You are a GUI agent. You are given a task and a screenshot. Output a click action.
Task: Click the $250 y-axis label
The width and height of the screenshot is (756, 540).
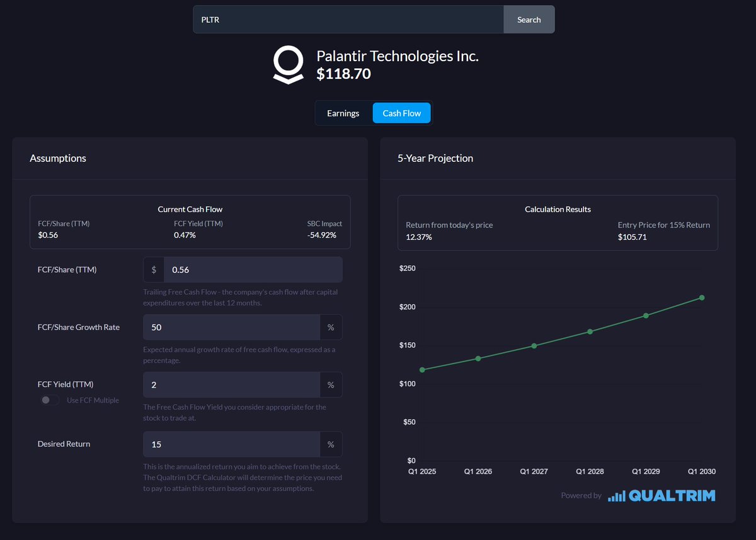coord(408,269)
